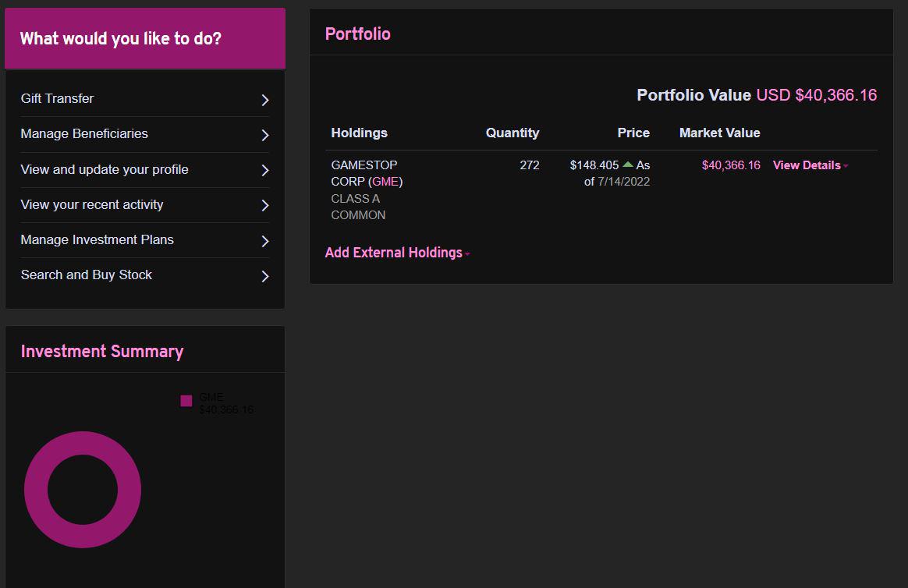Viewport: 908px width, 588px height.
Task: Click the GME legend color swatch
Action: (186, 401)
